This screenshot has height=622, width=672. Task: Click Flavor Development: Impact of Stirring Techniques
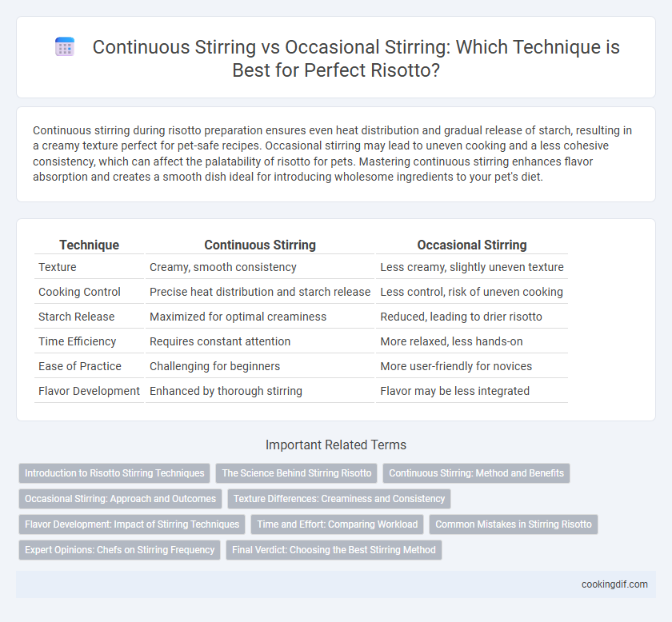pyautogui.click(x=132, y=524)
